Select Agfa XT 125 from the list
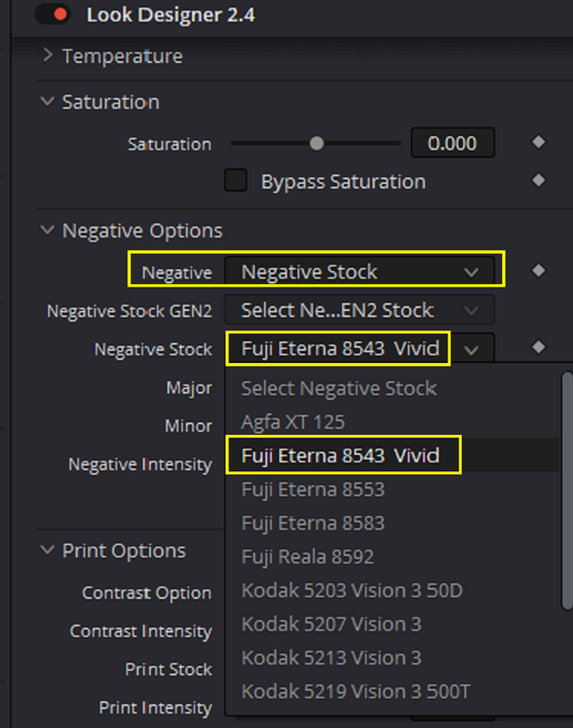Viewport: 573px width, 728px height. click(293, 422)
